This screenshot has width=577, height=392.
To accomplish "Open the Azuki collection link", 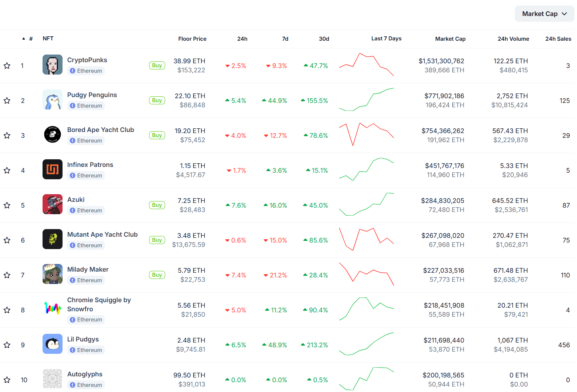I will 76,200.
